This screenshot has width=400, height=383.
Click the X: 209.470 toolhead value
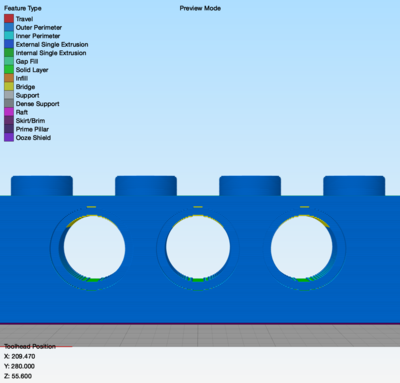[x=20, y=356]
